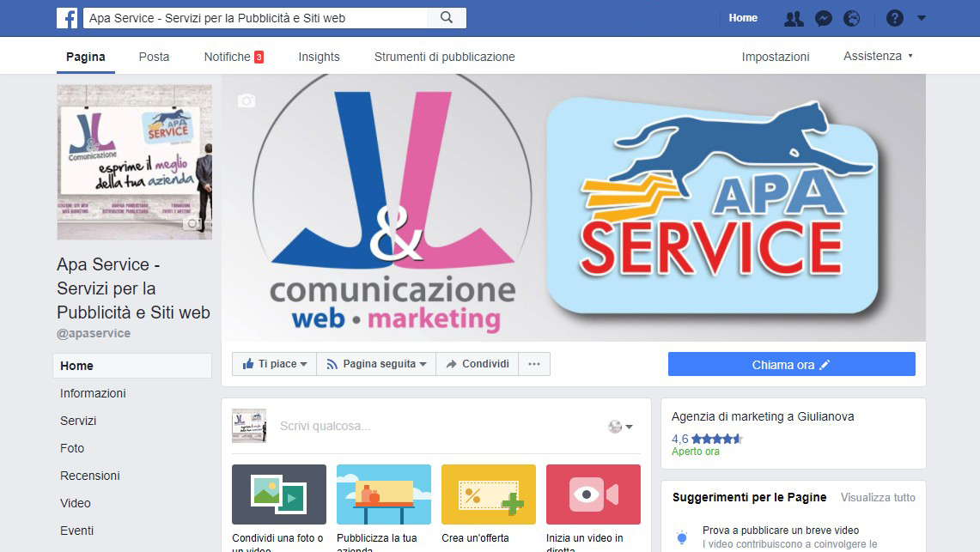Switch to the Insights tab
The image size is (980, 552).
click(x=319, y=57)
